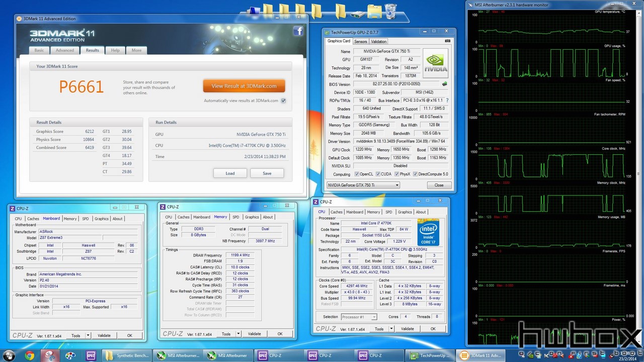Click OK in the Memory CPU-Z window
Image resolution: width=644 pixels, height=362 pixels.
[x=280, y=334]
